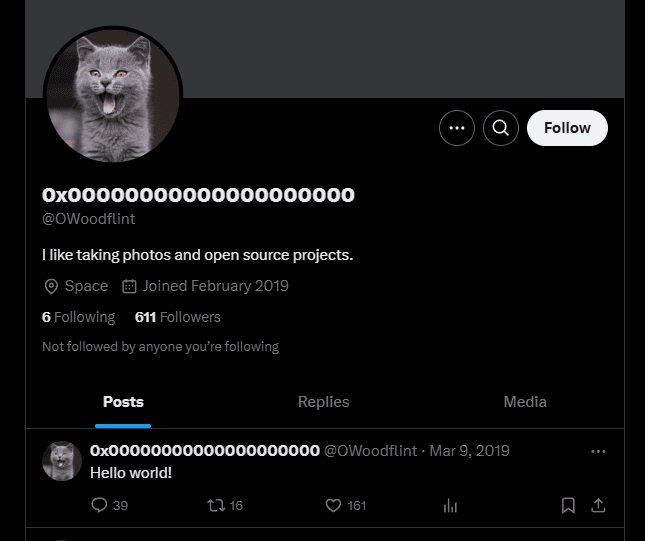Click the @OWoodflint handle in the post
The height and width of the screenshot is (541, 645).
[x=370, y=451]
